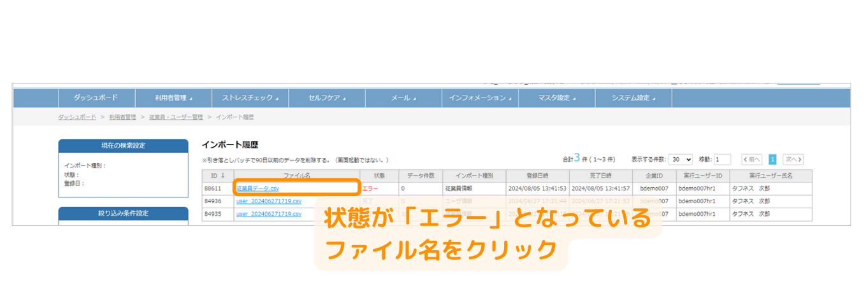
Task: Expand the ストレスチェック menu
Action: tap(250, 98)
